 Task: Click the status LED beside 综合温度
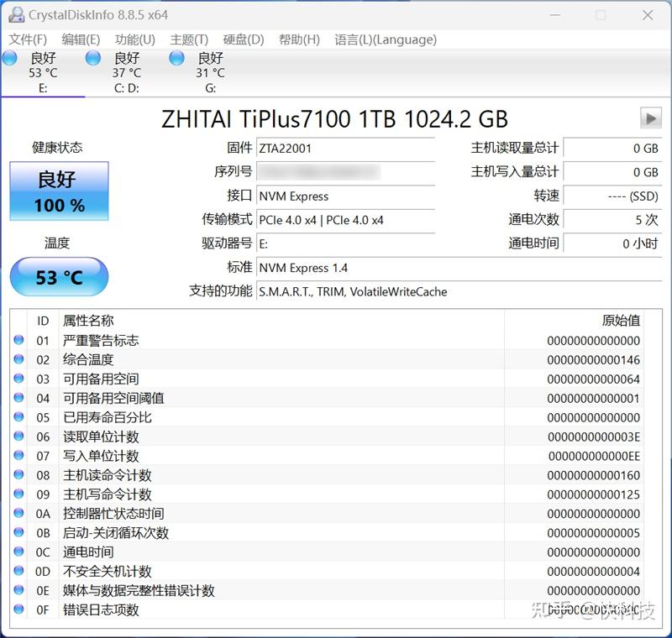point(18,359)
